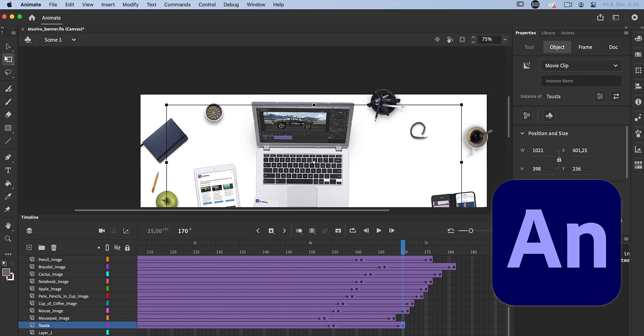Click the Swap Symbol icon
The height and width of the screenshot is (336, 644).
[616, 96]
